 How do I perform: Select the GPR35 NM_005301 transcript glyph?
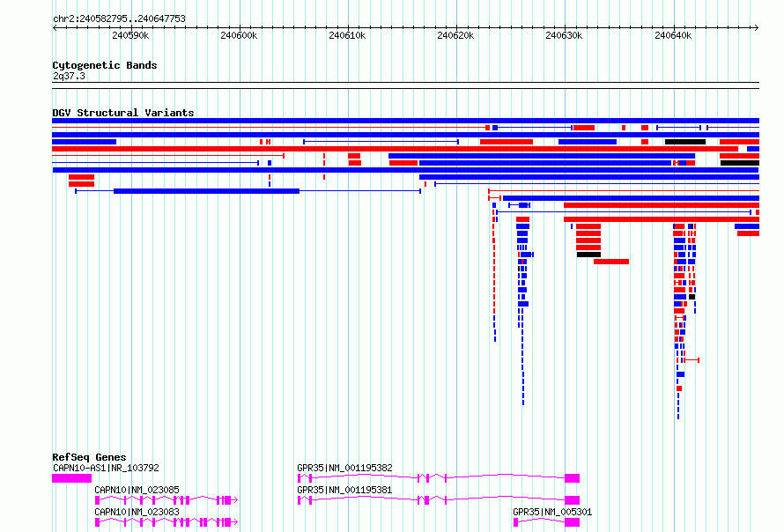tap(546, 522)
